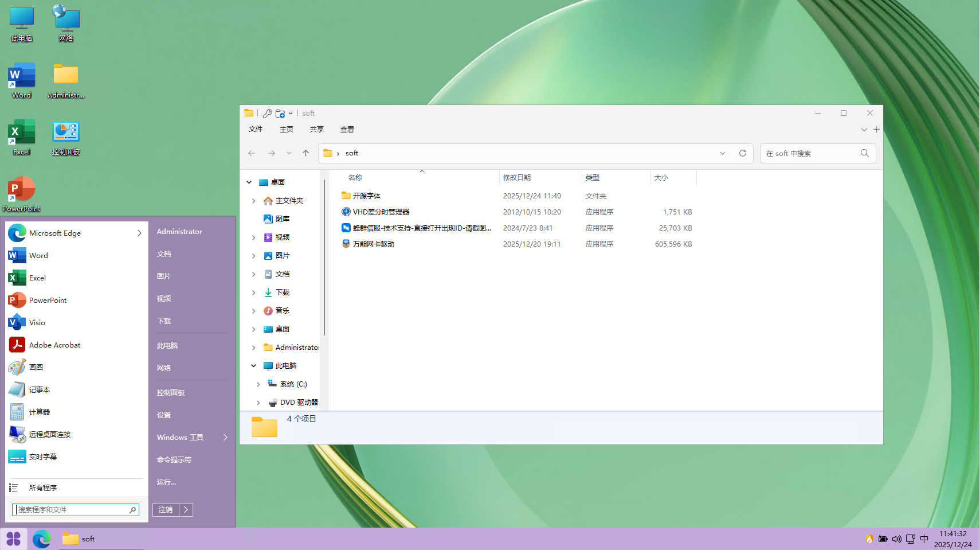Collapse the 此电脑 tree node

[253, 365]
